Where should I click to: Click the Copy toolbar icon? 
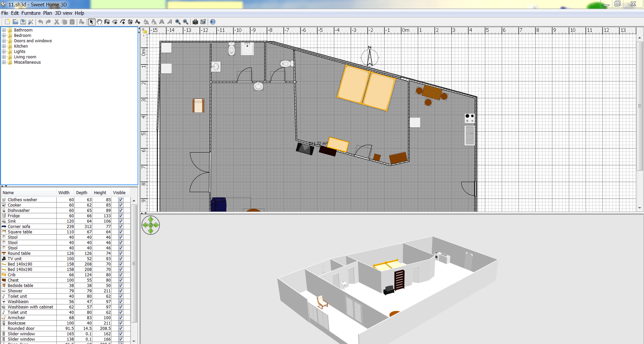64,22
